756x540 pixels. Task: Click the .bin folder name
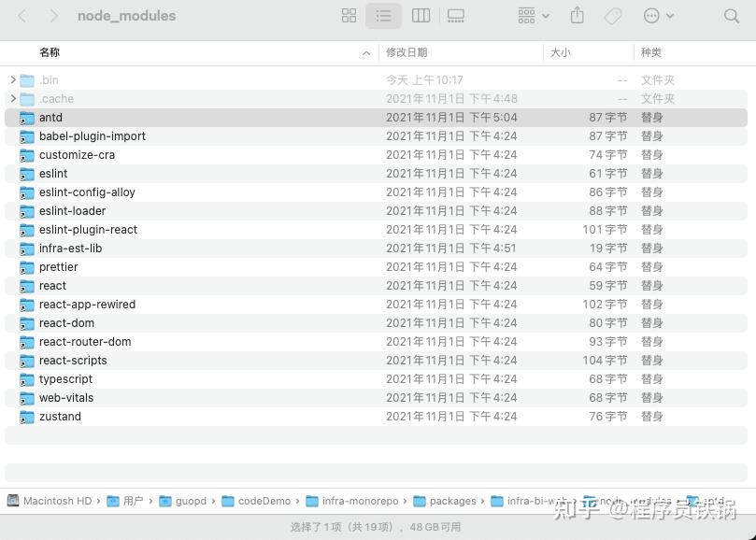pos(49,79)
